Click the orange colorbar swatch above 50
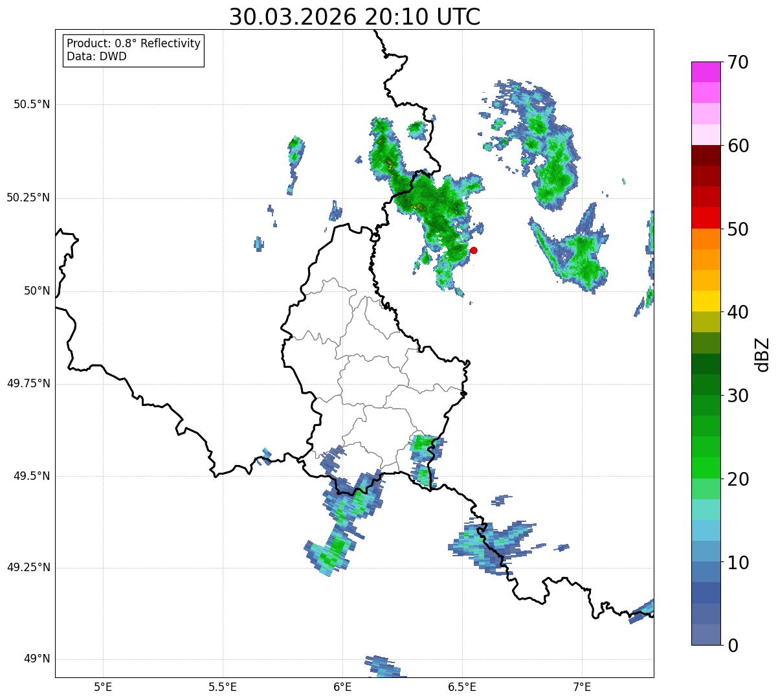This screenshot has height=700, width=778. 706,239
